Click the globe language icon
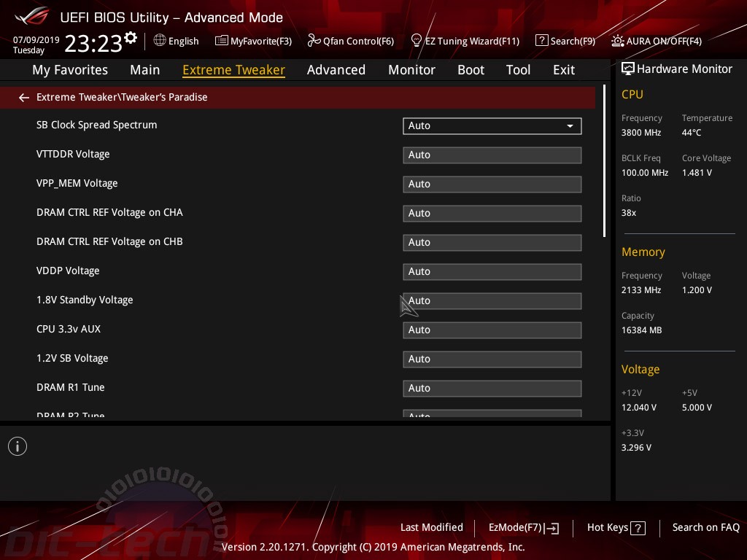 coord(160,40)
